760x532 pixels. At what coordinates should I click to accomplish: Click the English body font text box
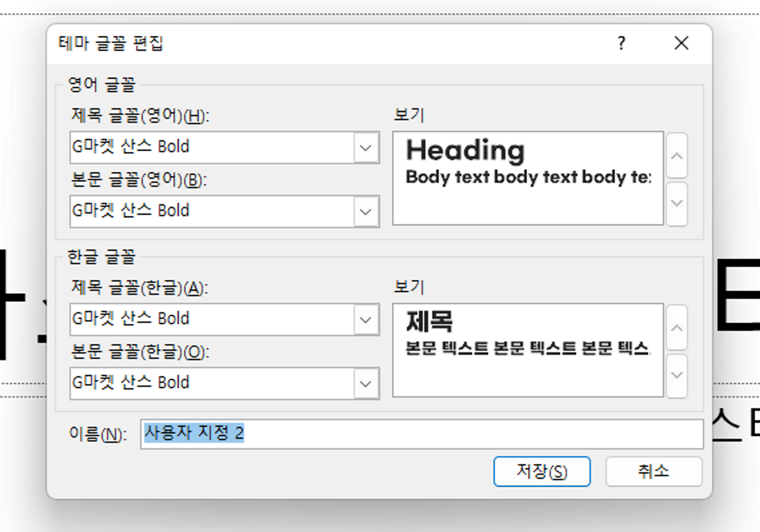211,212
